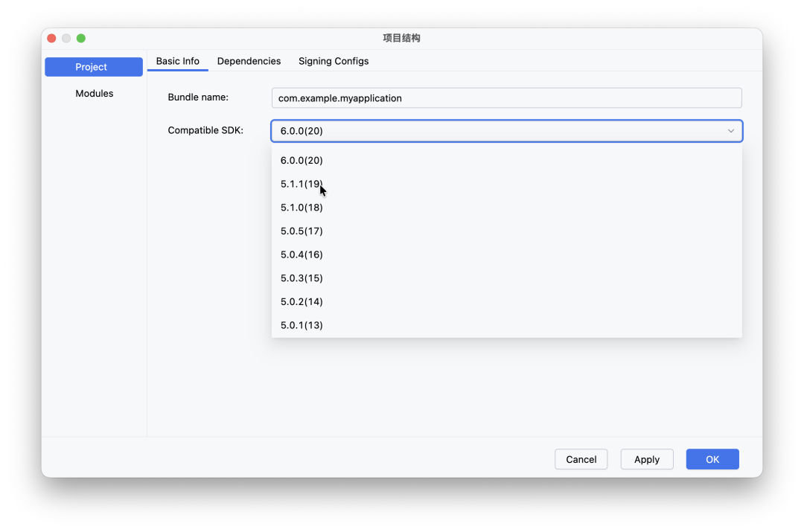Image resolution: width=804 pixels, height=532 pixels.
Task: Confirm with the OK button
Action: tap(712, 459)
